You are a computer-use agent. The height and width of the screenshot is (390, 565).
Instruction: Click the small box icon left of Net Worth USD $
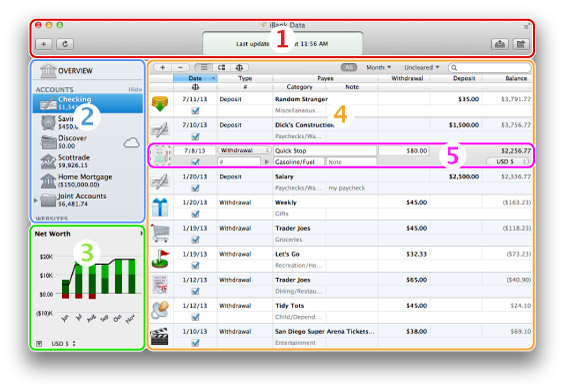tap(39, 344)
